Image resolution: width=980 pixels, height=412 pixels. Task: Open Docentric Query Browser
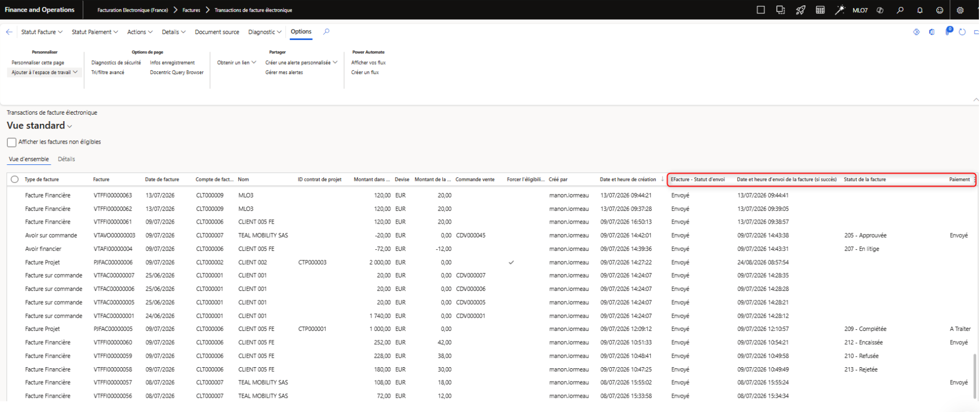pos(177,73)
